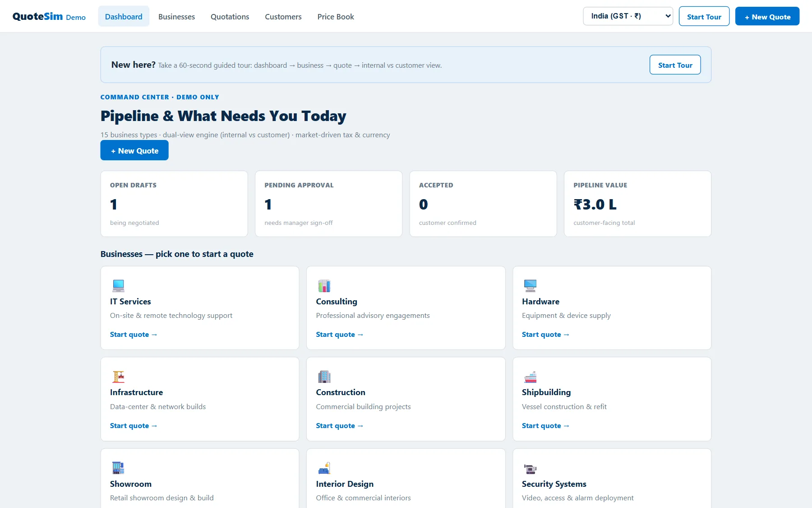Screen dimensions: 812x508
Task: Click the Consulting bar chart icon
Action: [x=324, y=285]
